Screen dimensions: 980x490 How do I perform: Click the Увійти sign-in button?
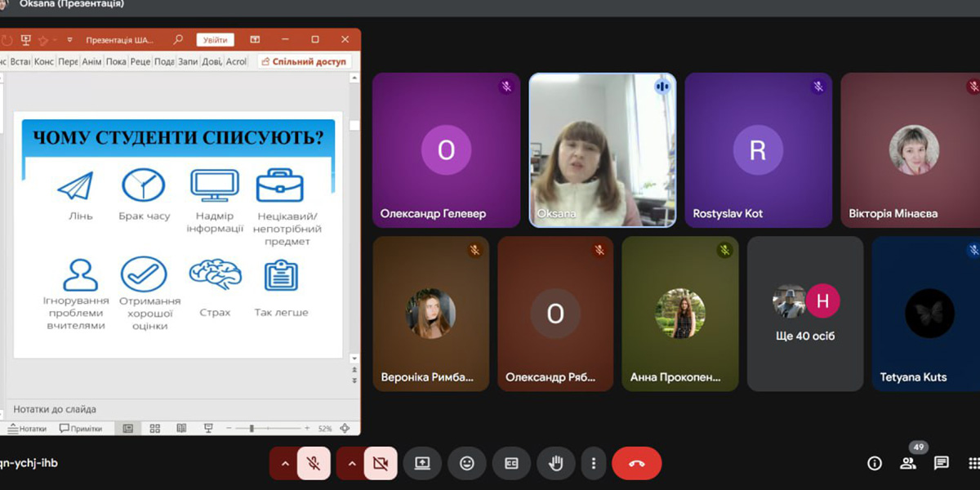tap(216, 40)
